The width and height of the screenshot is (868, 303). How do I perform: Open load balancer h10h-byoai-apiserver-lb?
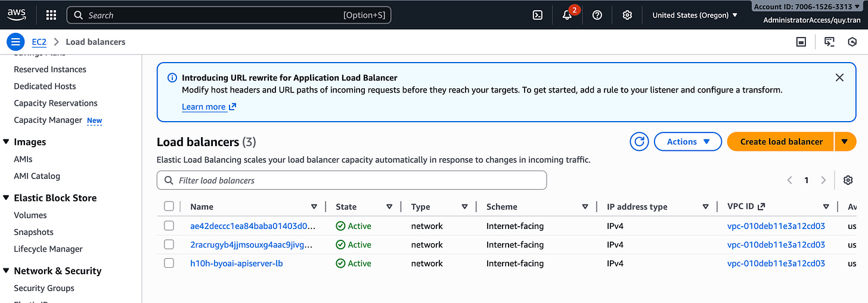click(236, 263)
